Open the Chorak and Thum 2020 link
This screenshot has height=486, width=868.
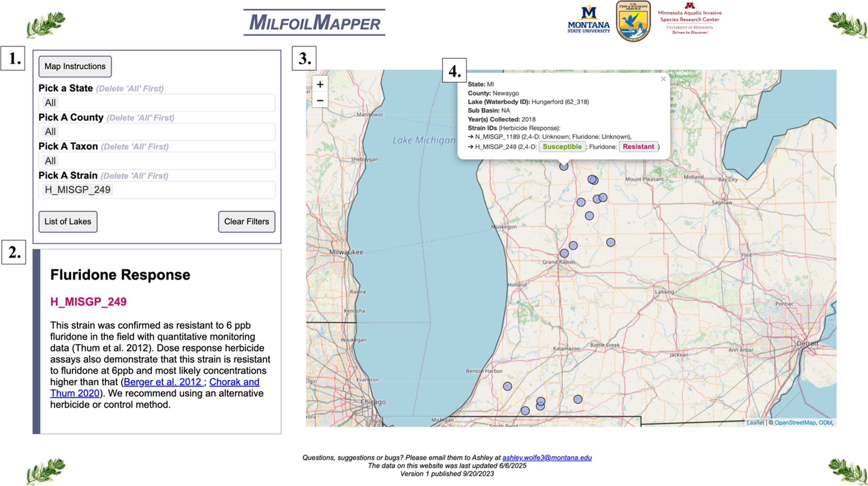point(234,382)
